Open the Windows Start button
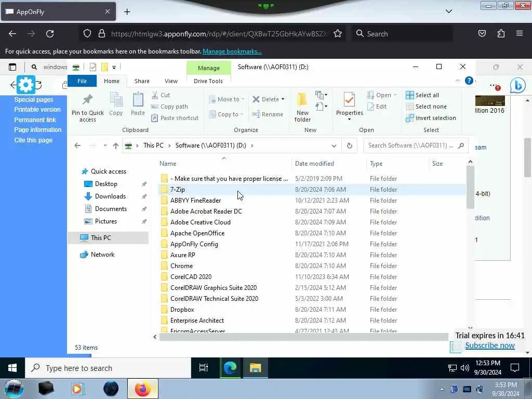The height and width of the screenshot is (399, 532). point(12,368)
